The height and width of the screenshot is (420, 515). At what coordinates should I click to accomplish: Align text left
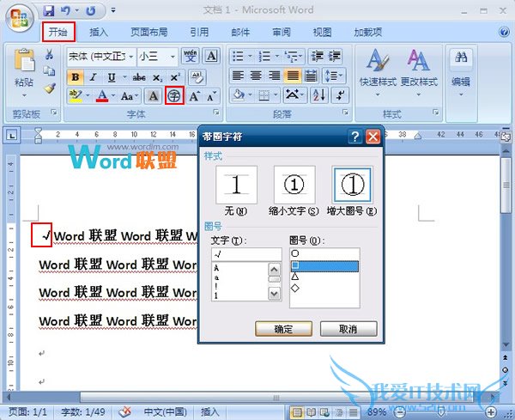point(238,76)
